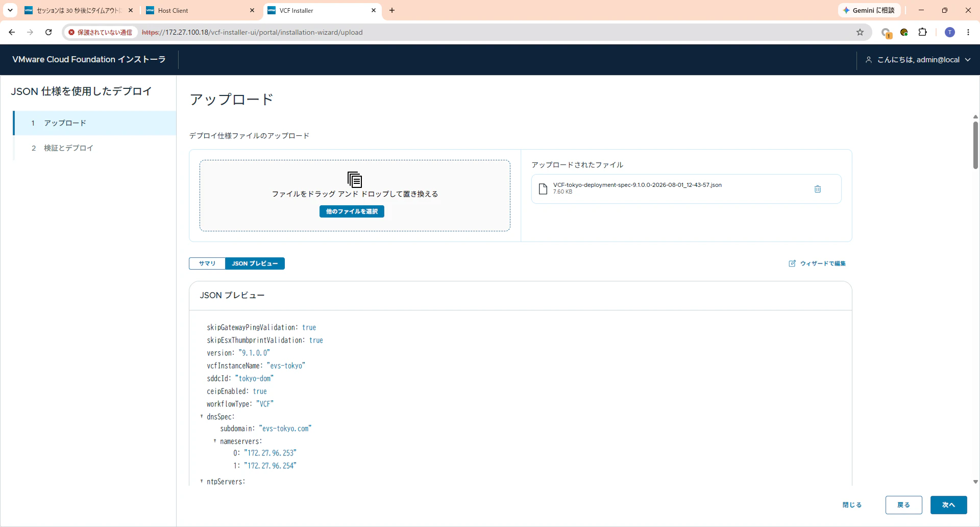Image resolution: width=980 pixels, height=527 pixels.
Task: Click the ウィザードで編集 edit pencil icon
Action: click(792, 263)
